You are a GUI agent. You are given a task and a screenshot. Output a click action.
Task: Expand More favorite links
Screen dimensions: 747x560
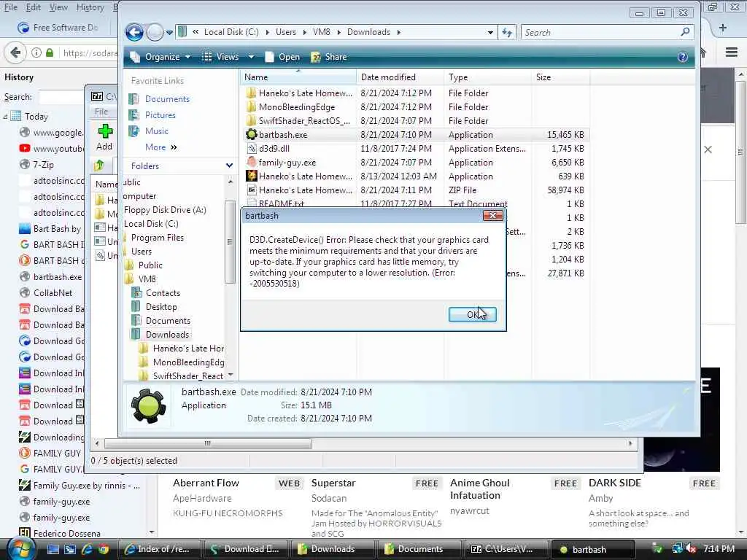(161, 147)
